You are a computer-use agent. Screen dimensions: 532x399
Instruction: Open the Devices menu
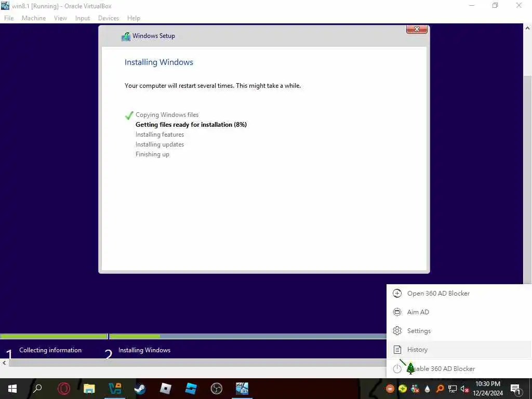click(109, 18)
